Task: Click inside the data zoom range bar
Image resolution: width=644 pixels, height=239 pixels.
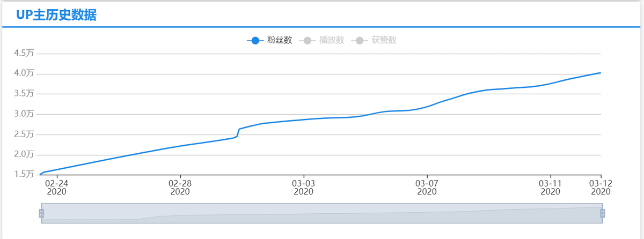Action: 321,213
